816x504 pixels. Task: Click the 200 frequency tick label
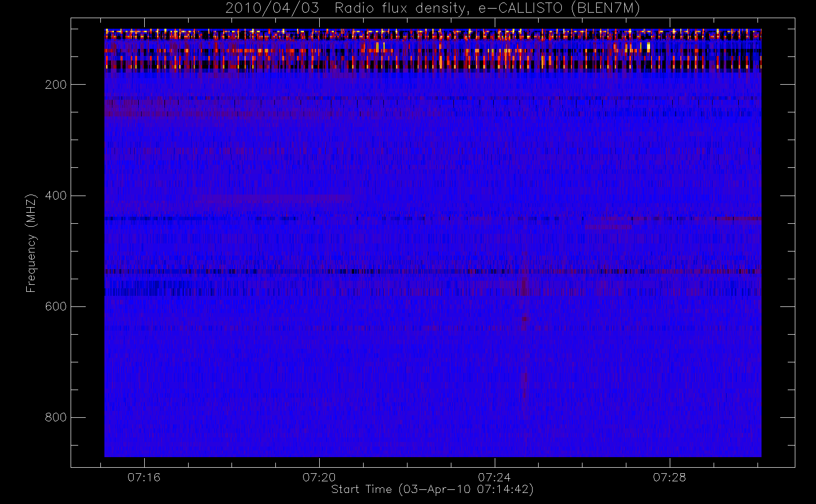(x=55, y=85)
